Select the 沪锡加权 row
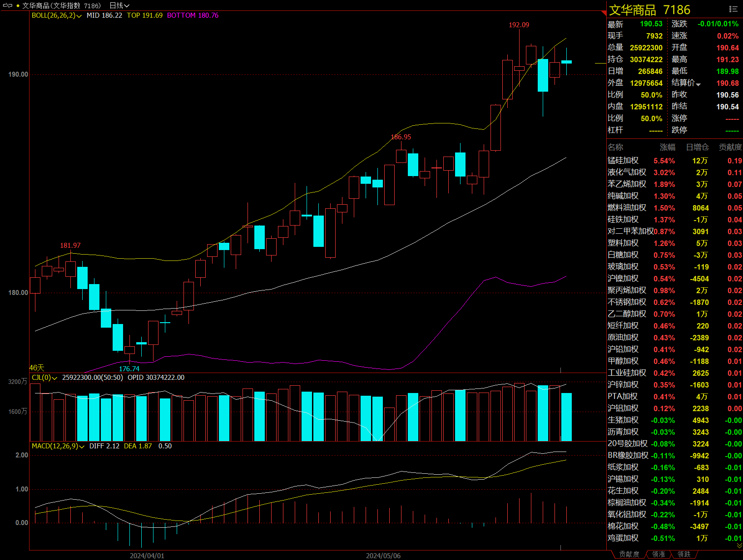 675,479
